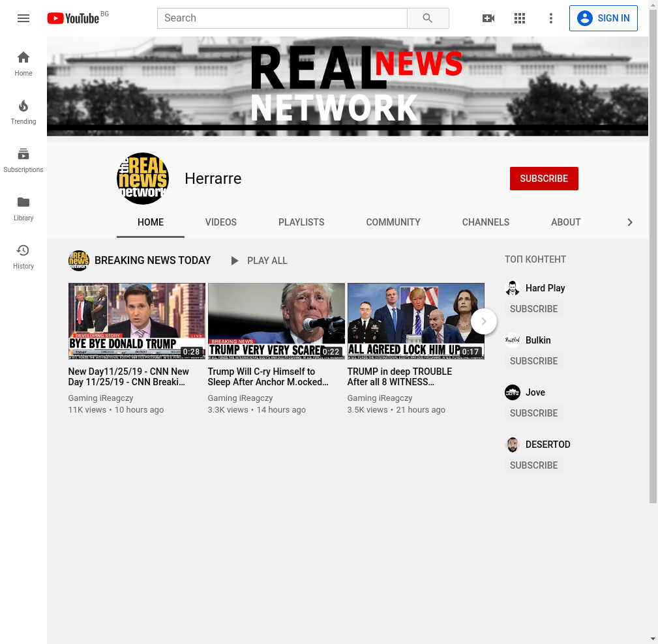Open Gaming iReagczy under the 11K views video
This screenshot has width=658, height=644.
[x=100, y=398]
